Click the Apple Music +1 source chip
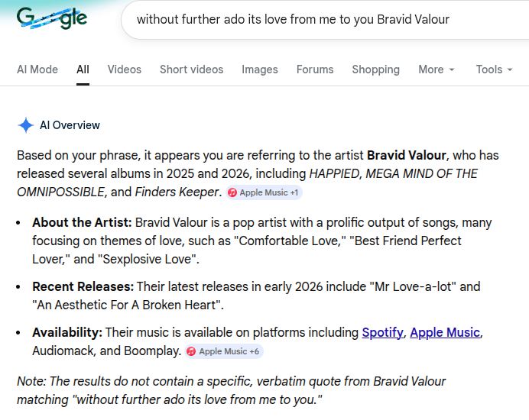This screenshot has width=529, height=420. point(264,192)
